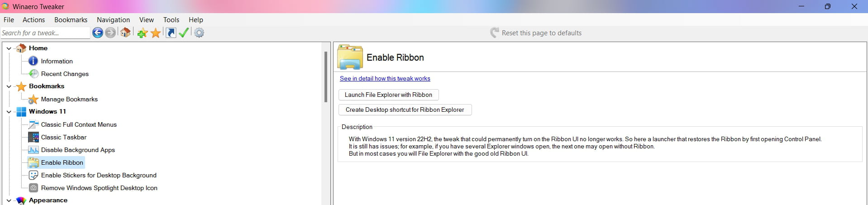
Task: Apply changes with the green checkmark icon
Action: coord(184,33)
